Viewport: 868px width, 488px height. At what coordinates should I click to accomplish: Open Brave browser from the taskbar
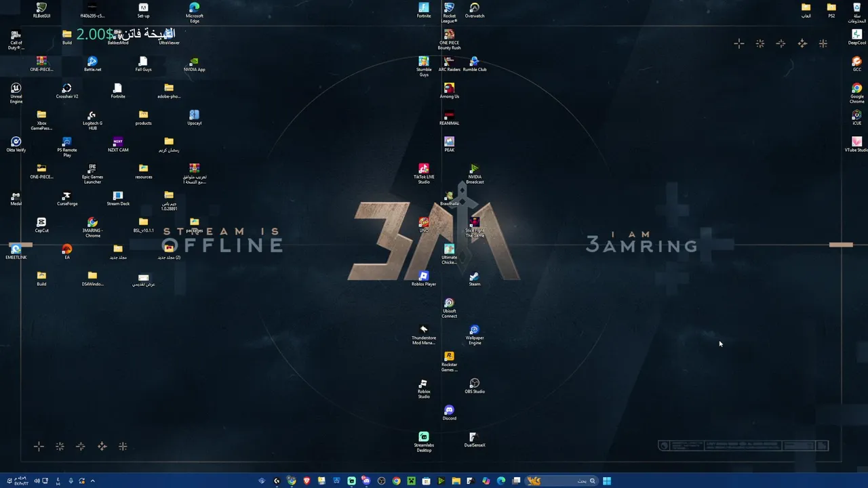point(307,481)
